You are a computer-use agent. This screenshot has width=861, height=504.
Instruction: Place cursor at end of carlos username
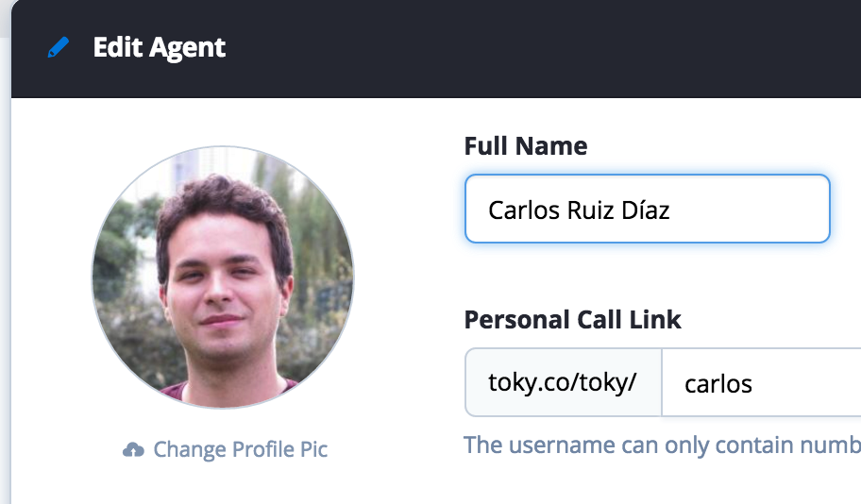point(753,384)
